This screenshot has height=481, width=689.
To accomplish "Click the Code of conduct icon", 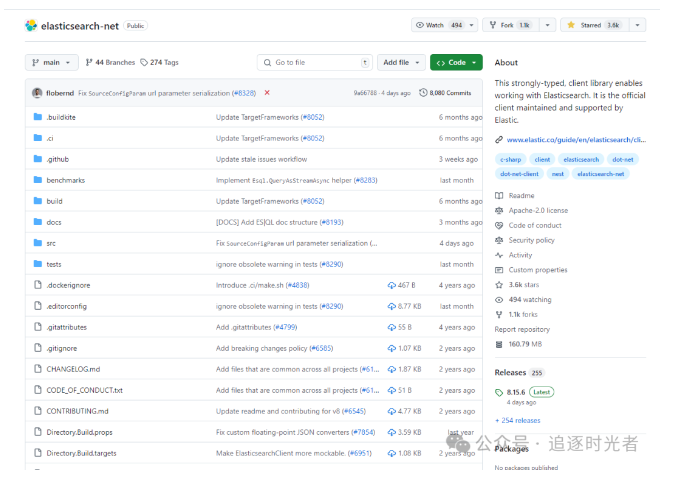I will (x=499, y=225).
